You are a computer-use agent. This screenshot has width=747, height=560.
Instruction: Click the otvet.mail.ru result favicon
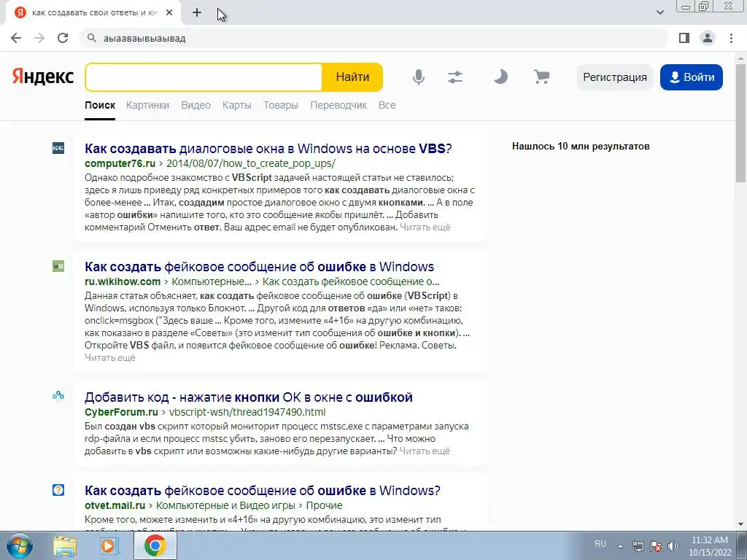pyautogui.click(x=58, y=490)
